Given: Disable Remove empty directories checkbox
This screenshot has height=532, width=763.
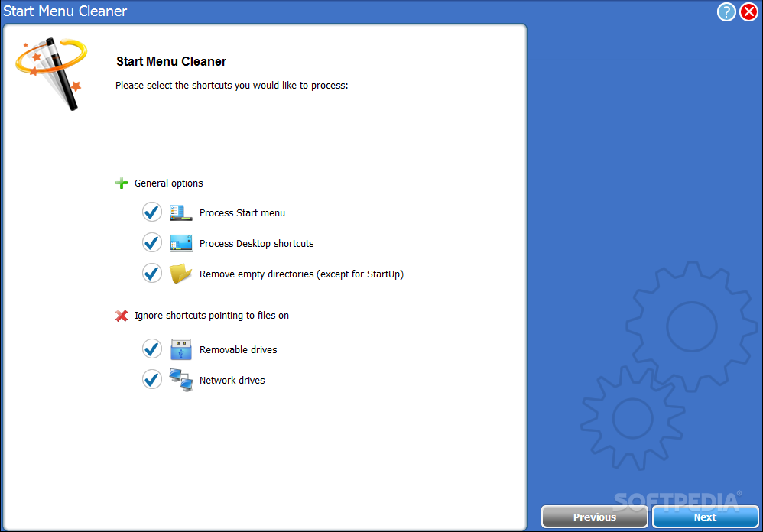Looking at the screenshot, I should coord(152,274).
